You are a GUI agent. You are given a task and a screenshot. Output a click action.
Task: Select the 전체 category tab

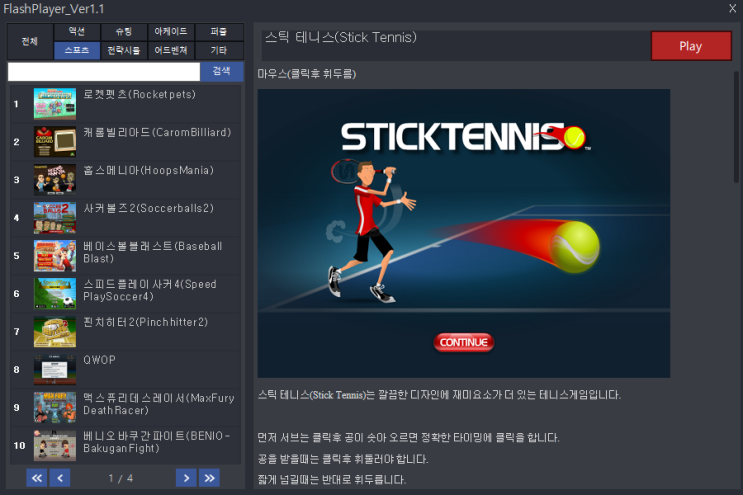point(30,42)
